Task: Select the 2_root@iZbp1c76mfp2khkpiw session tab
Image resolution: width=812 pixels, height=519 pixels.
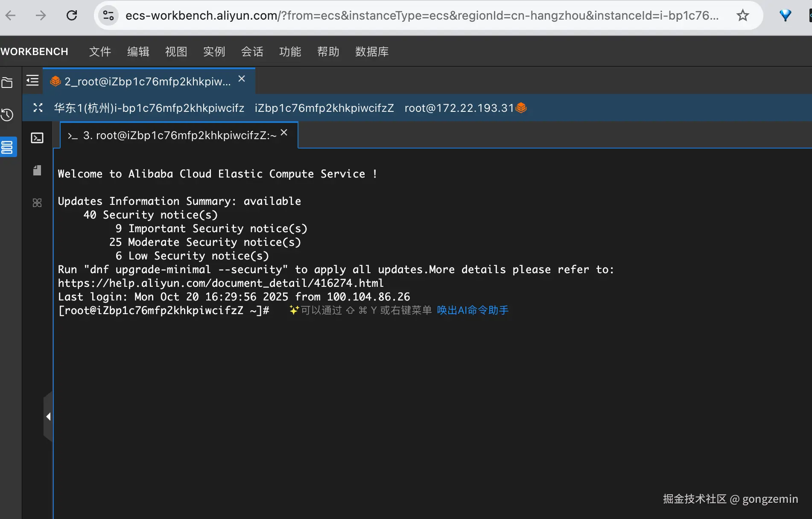Action: pyautogui.click(x=147, y=81)
